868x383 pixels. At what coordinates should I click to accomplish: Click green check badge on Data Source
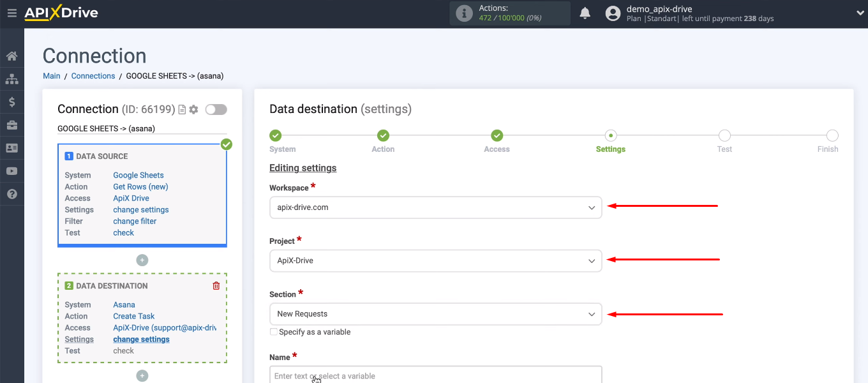pos(227,144)
